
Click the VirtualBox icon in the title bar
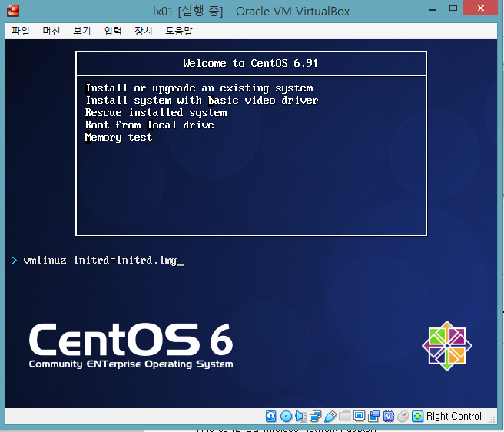click(x=13, y=11)
